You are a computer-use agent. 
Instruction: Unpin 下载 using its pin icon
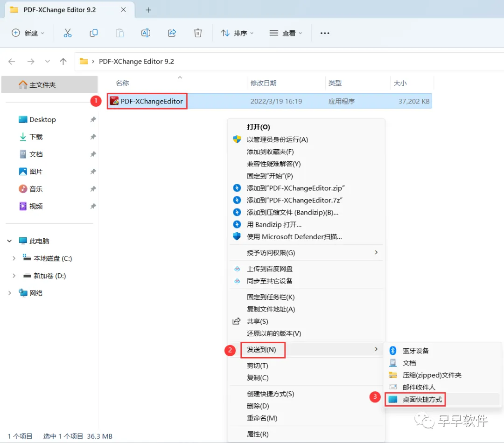pyautogui.click(x=93, y=137)
